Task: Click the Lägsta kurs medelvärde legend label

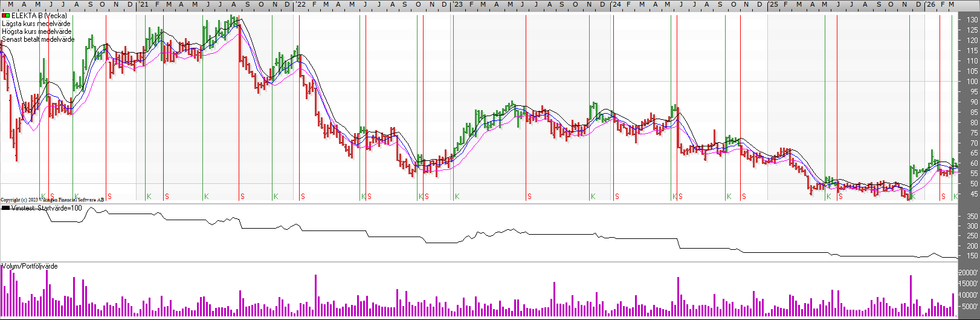Action: click(x=36, y=24)
